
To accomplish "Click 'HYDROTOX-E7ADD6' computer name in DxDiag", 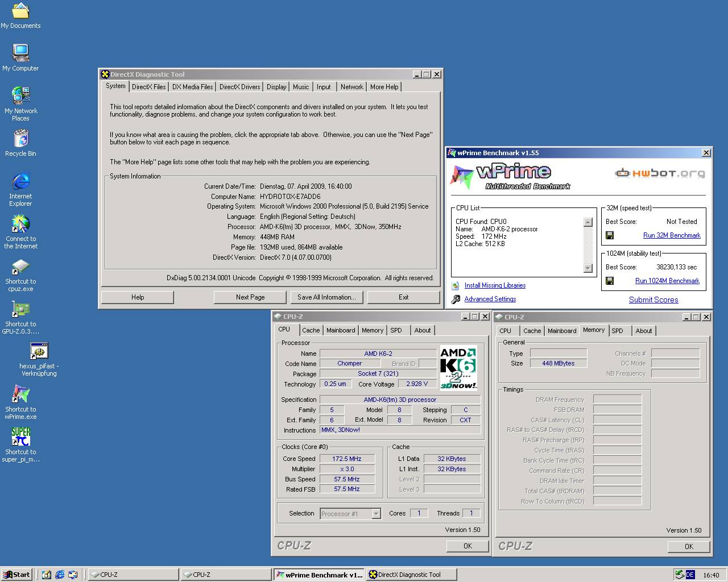I will click(290, 196).
